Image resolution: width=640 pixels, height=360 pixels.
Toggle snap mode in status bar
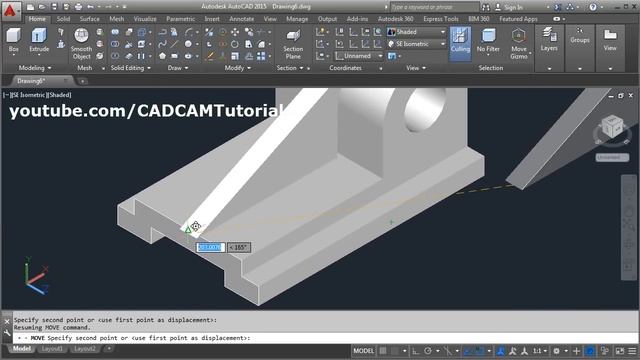(395, 351)
